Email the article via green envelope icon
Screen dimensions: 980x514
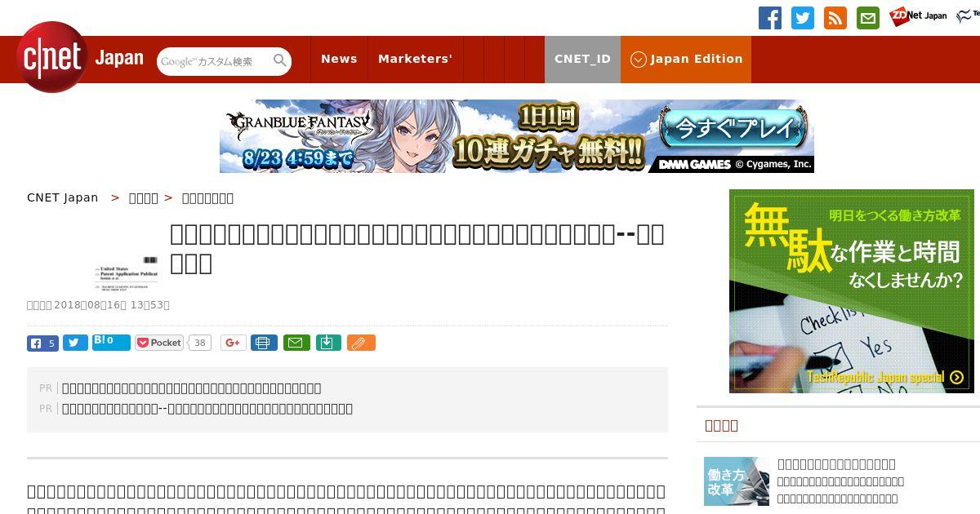pos(296,343)
